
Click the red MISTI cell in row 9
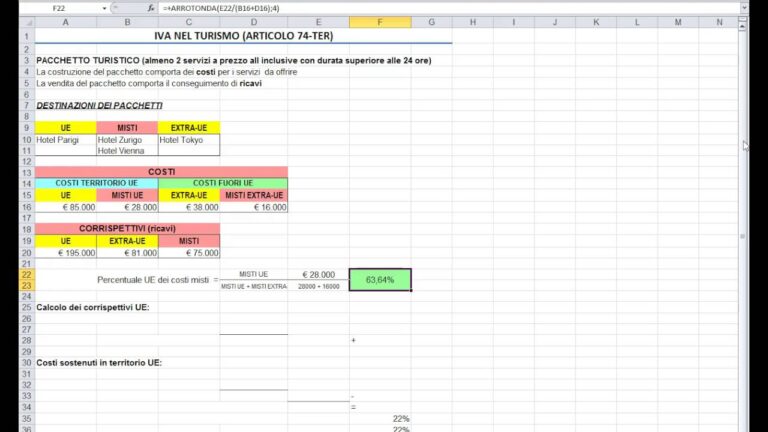[x=127, y=128]
